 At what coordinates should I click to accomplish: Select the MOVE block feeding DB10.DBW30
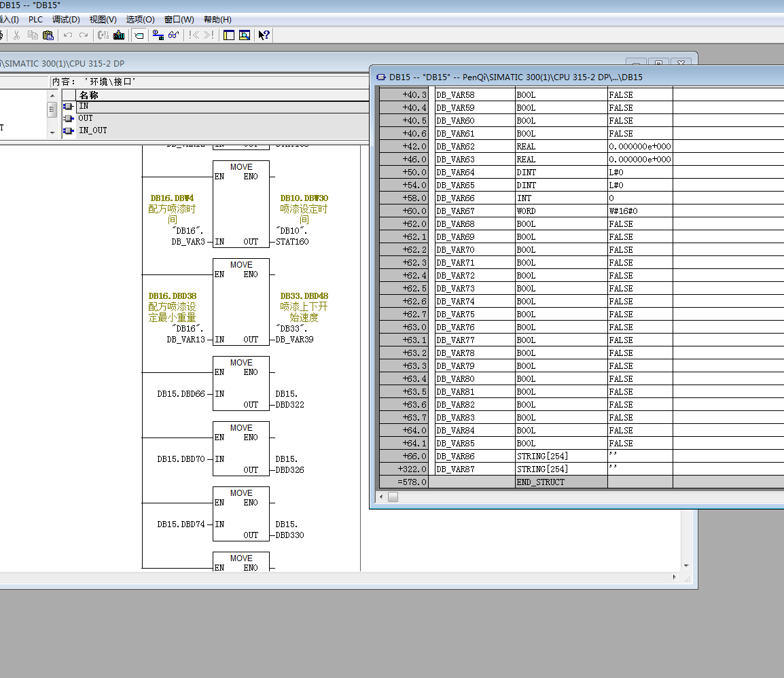[x=241, y=204]
